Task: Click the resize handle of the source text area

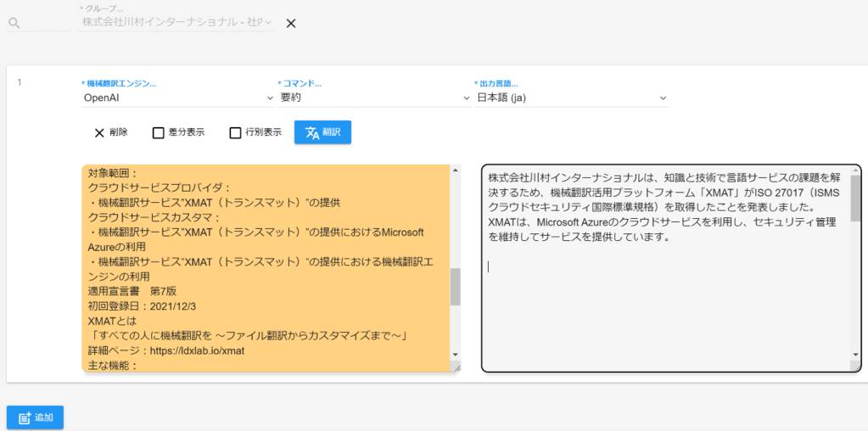Action: tap(455, 367)
